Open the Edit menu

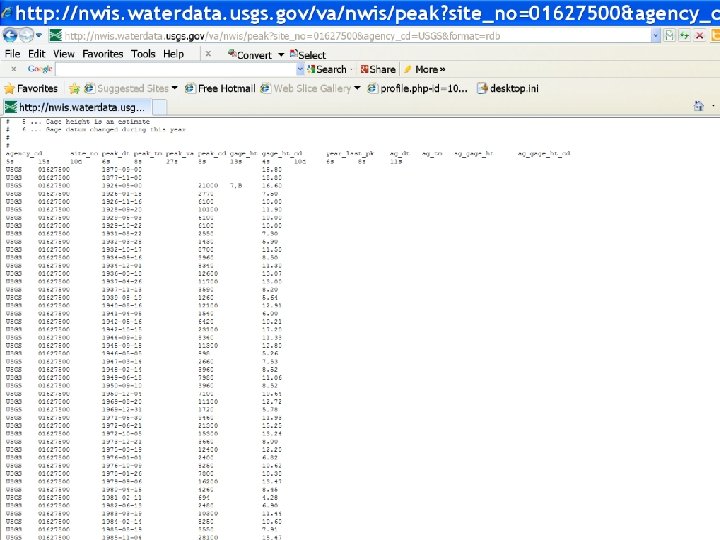pyautogui.click(x=36, y=54)
